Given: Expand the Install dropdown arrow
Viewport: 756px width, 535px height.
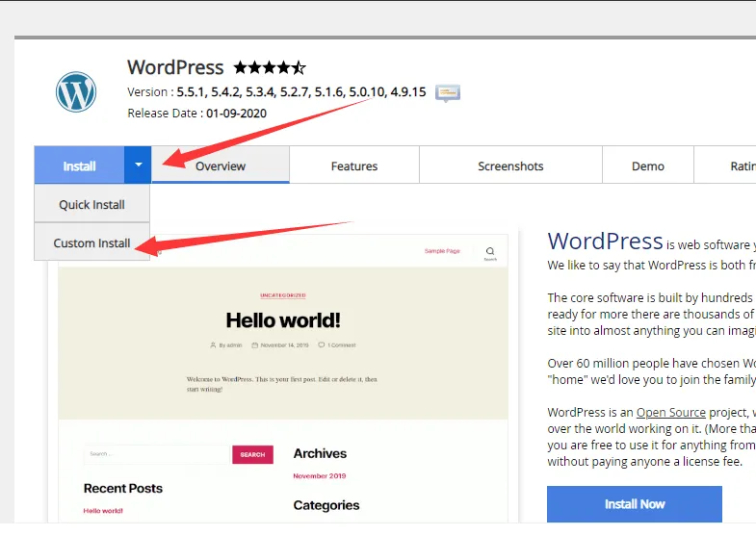Looking at the screenshot, I should tap(138, 166).
